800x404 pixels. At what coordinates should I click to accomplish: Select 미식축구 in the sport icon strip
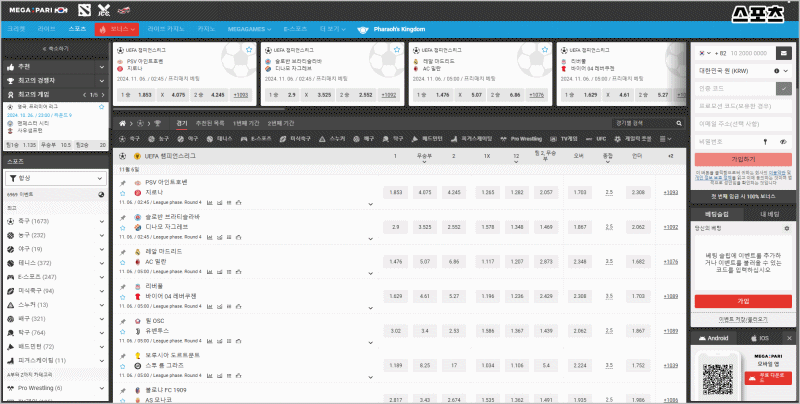[x=295, y=139]
